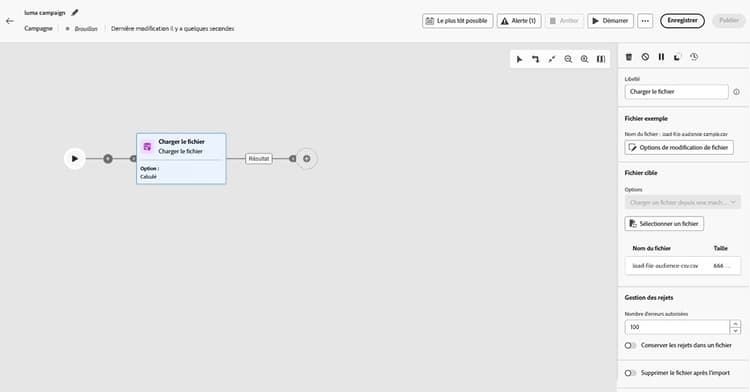
Task: Go back using the left arrow
Action: (x=10, y=21)
